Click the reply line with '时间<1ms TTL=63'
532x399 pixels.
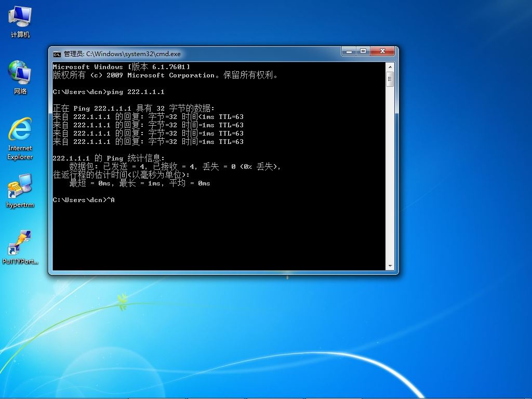click(x=148, y=117)
